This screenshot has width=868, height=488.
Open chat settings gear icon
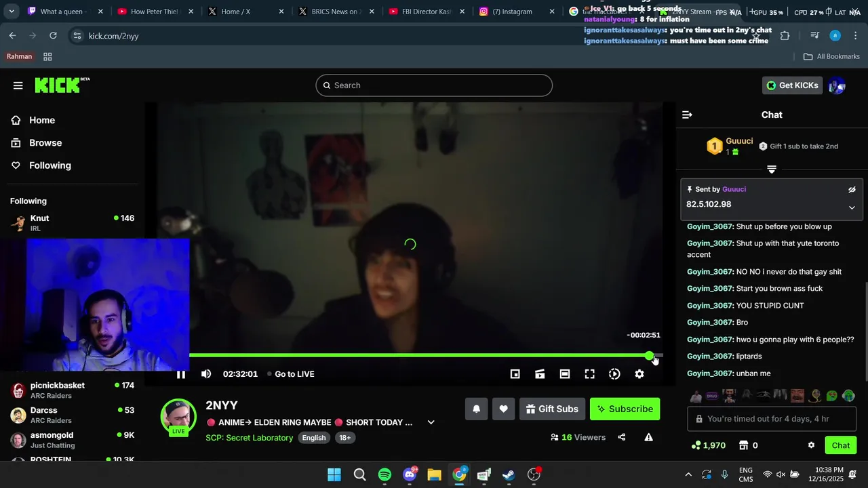[x=811, y=445]
